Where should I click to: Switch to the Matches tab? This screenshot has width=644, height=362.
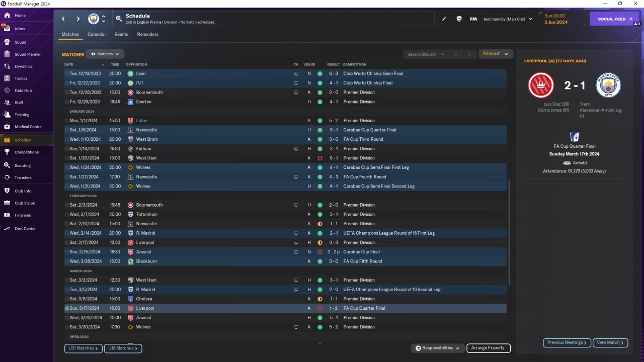[x=70, y=34]
